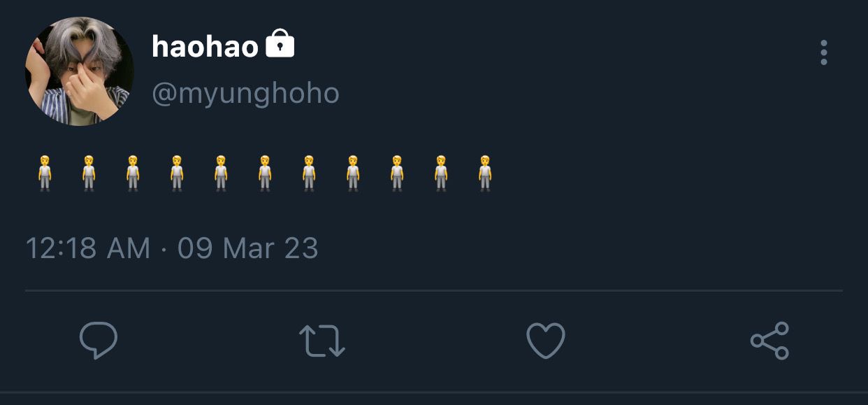Open the @myunghoho handle profile
The image size is (868, 405).
(x=245, y=93)
